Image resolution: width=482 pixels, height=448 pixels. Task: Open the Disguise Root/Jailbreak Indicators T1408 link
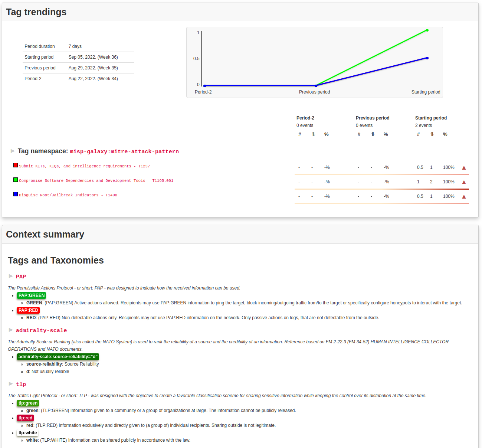(68, 195)
